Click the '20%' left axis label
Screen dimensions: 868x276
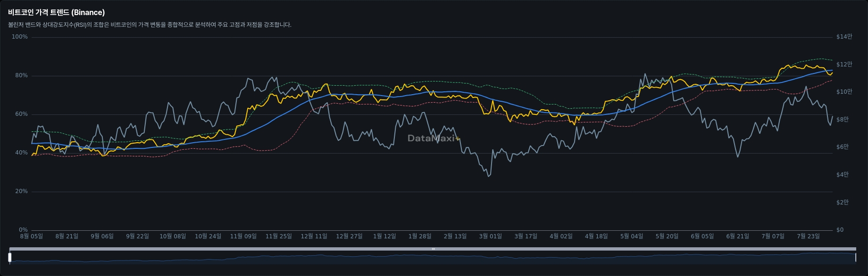coord(21,191)
